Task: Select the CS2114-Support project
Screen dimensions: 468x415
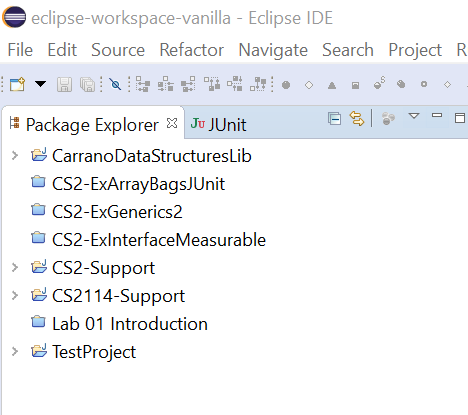Action: (x=118, y=297)
